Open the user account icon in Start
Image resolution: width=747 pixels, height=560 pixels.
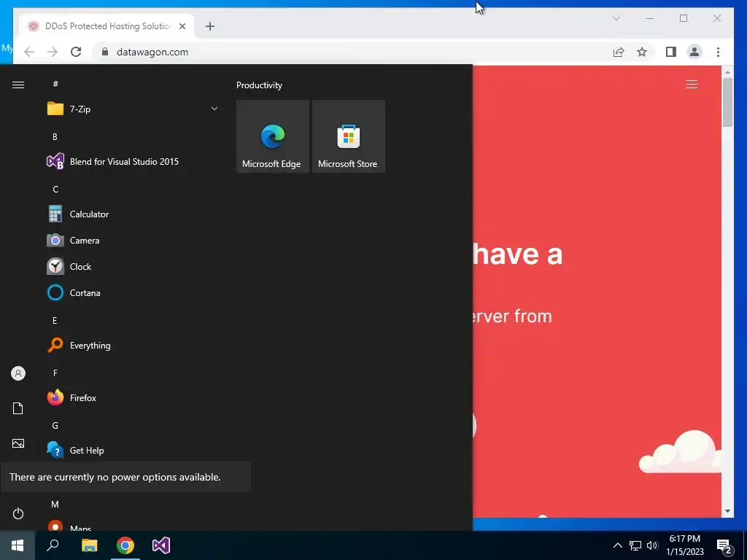pos(18,373)
